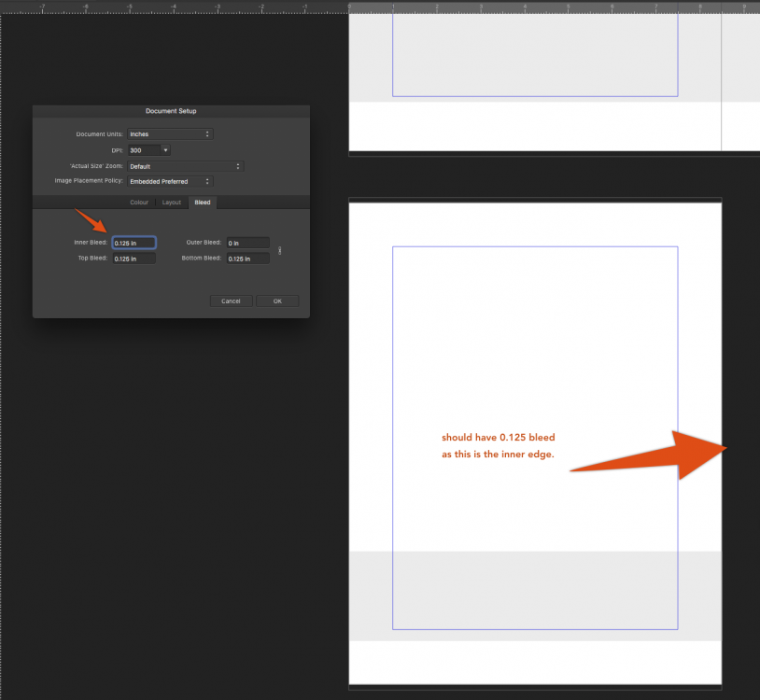
Task: Open the 'Actual Size' Zoom dropdown
Action: point(185,166)
